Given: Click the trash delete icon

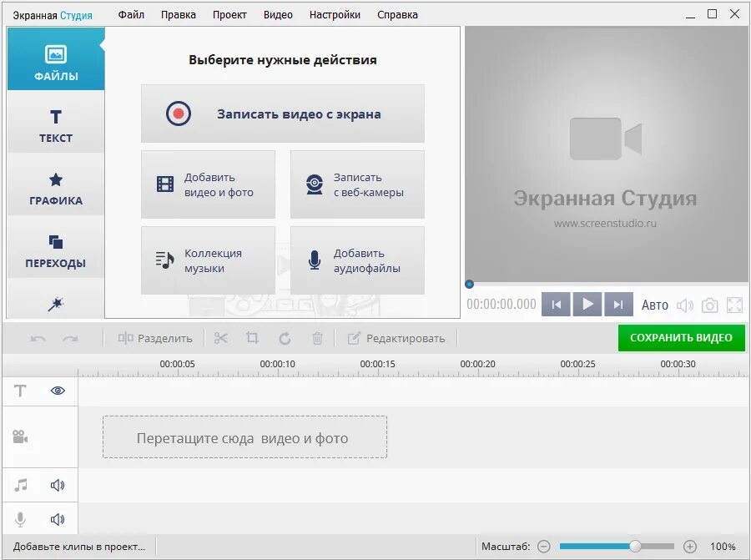Looking at the screenshot, I should (317, 338).
